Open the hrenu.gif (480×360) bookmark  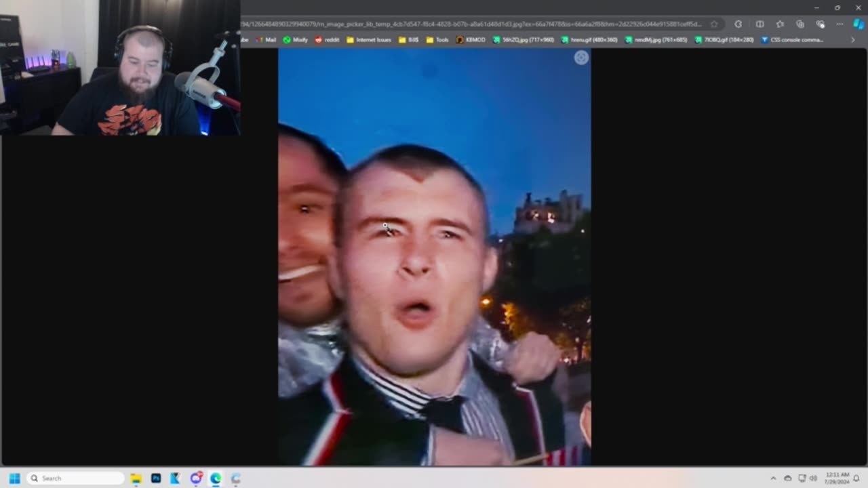pos(589,40)
